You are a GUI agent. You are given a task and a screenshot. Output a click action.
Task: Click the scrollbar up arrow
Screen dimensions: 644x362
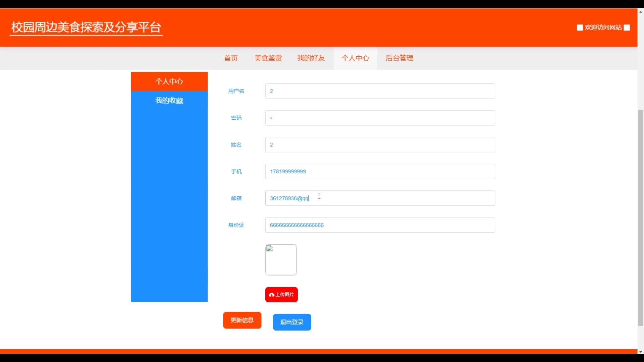(641, 12)
